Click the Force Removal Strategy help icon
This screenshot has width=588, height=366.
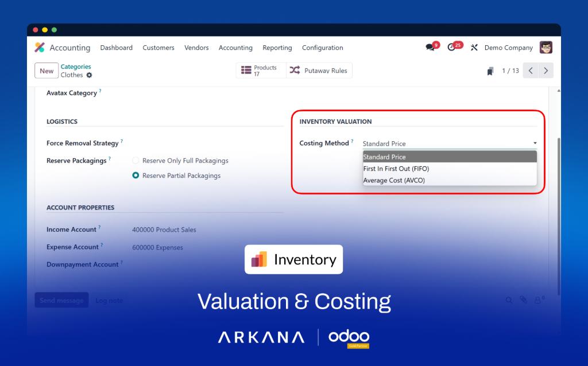click(122, 141)
